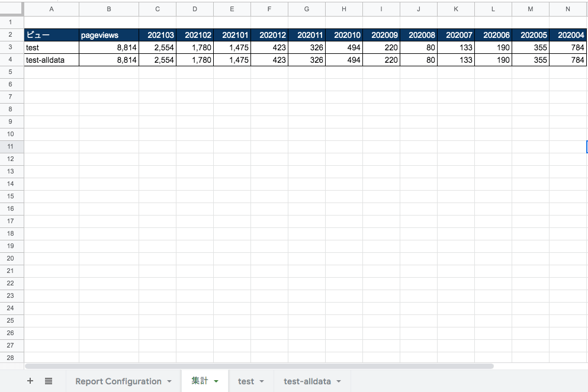Select cell A3 containing test
This screenshot has width=588, height=392.
tap(52, 47)
